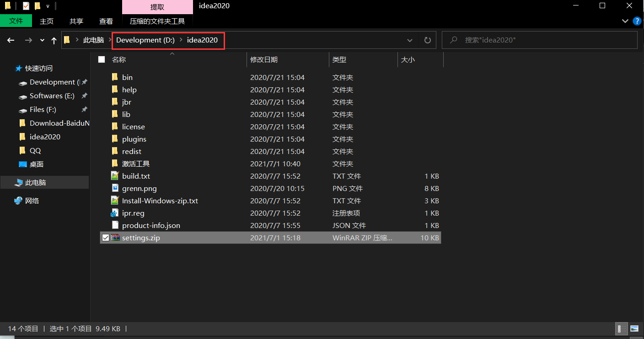Select 网络 network in navigation pane
The width and height of the screenshot is (644, 339).
tap(27, 201)
